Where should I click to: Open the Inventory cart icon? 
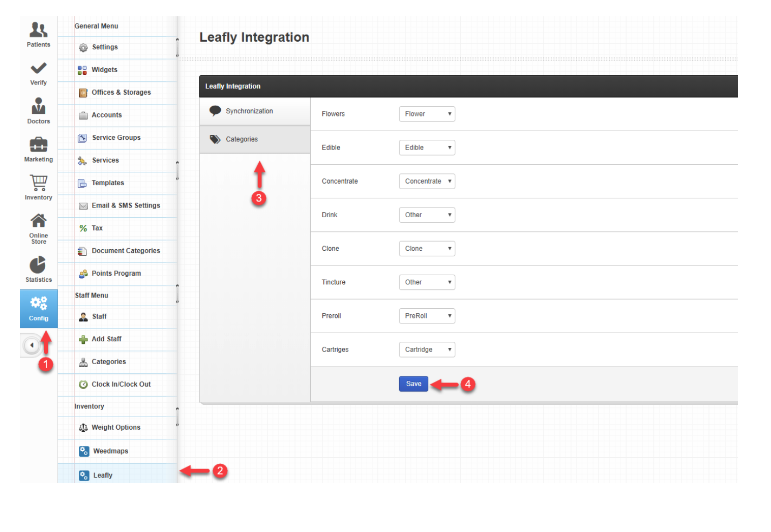[x=39, y=183]
